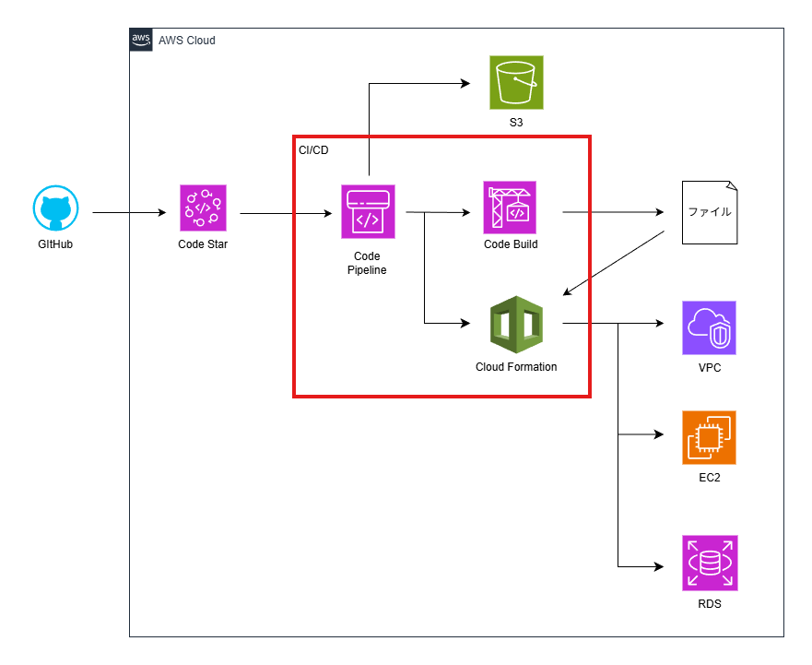Select the EC2 text label
The width and height of the screenshot is (812, 665).
click(709, 478)
